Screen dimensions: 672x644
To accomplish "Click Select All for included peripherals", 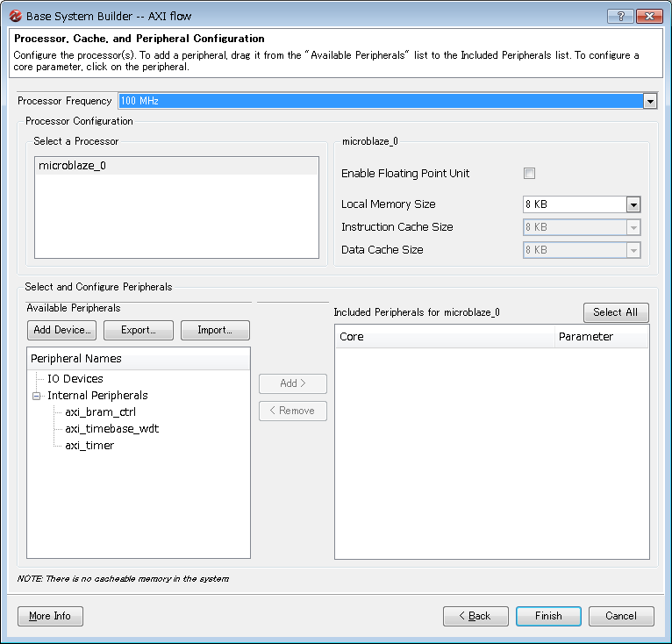I will 616,312.
